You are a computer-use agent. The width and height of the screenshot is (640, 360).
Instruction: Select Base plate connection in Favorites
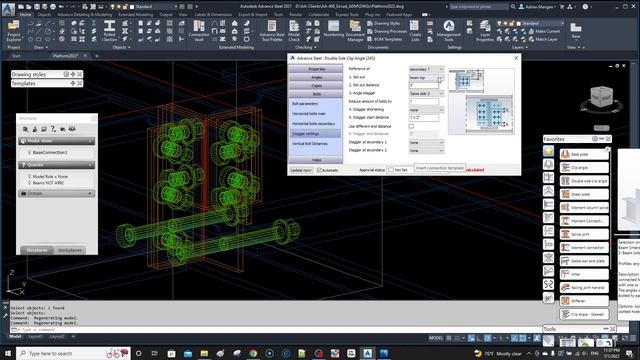click(584, 154)
